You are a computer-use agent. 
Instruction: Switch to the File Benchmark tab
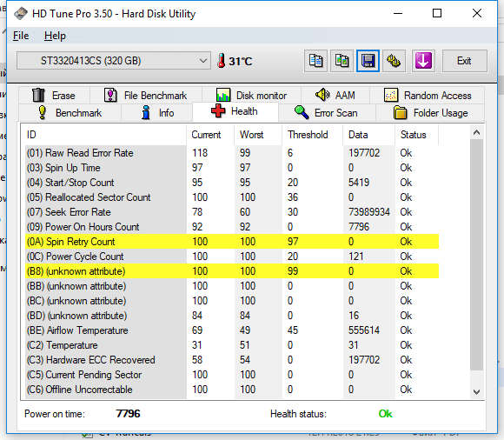tap(146, 95)
